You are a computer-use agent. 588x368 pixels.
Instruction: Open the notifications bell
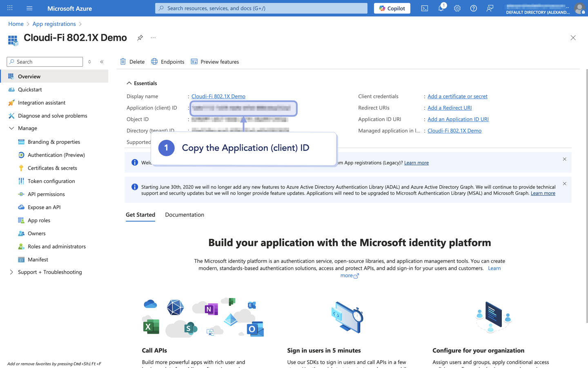pyautogui.click(x=441, y=8)
